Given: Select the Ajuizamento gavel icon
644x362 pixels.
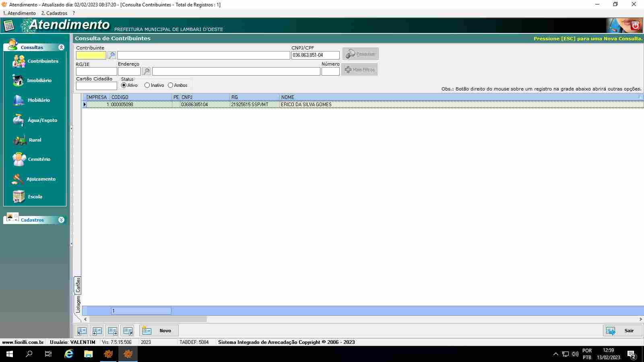Looking at the screenshot, I should click(x=18, y=179).
